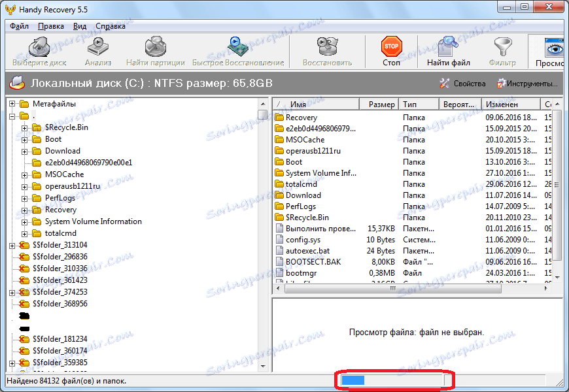Expand the Метафайлы tree node

[x=12, y=104]
